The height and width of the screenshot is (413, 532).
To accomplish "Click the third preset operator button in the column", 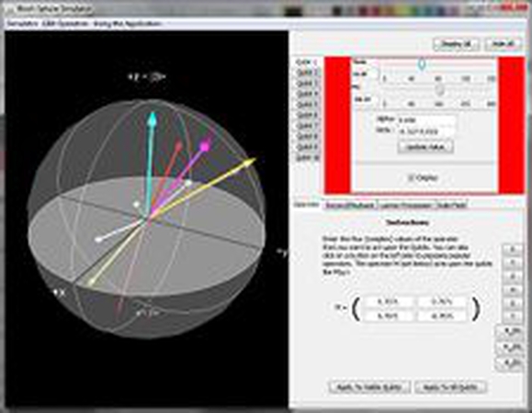I will (512, 276).
